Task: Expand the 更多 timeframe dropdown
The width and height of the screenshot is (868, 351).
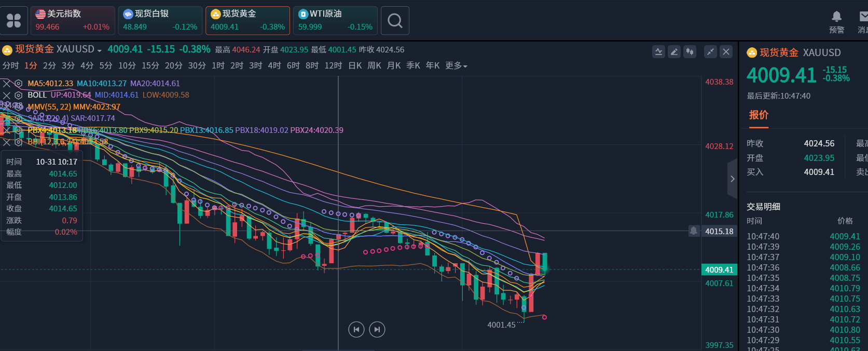Action: pos(456,66)
